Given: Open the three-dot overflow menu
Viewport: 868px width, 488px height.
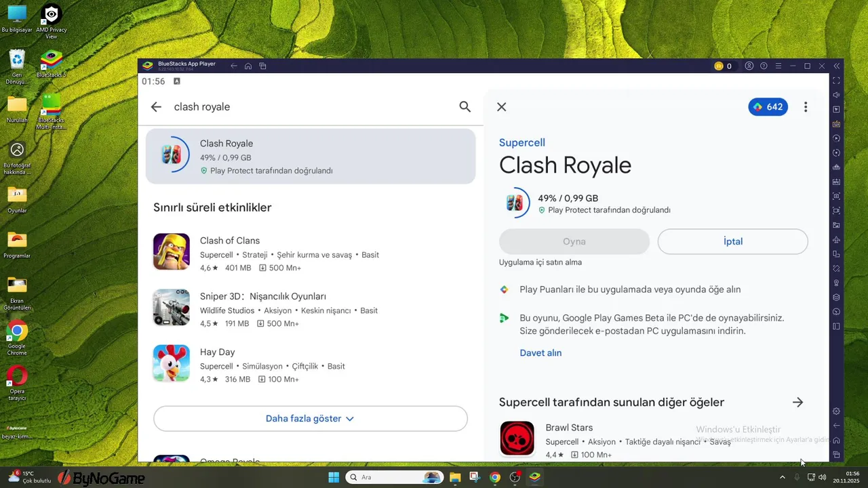Looking at the screenshot, I should coord(806,107).
